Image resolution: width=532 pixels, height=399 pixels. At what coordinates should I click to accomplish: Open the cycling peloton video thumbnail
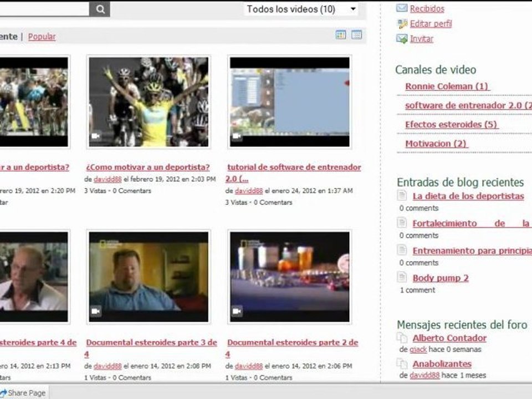[34, 102]
